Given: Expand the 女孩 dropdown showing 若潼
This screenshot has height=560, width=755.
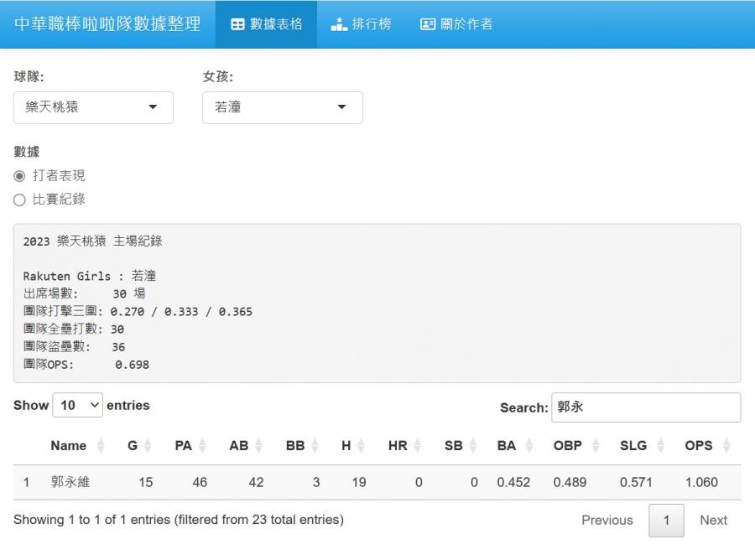Looking at the screenshot, I should [x=282, y=107].
